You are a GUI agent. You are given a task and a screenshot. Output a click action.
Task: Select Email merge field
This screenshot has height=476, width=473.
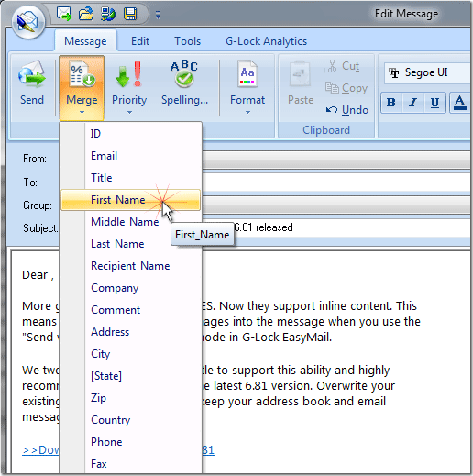click(130, 156)
